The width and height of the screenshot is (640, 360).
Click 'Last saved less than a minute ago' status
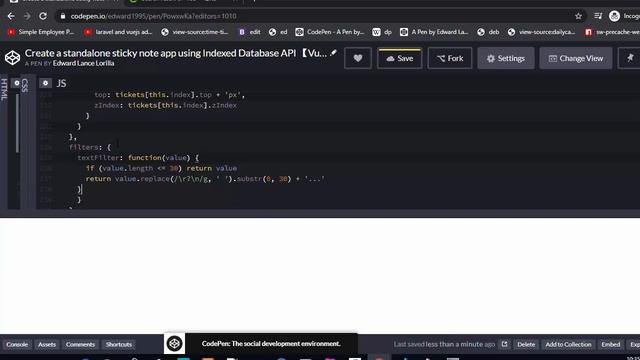tap(444, 344)
